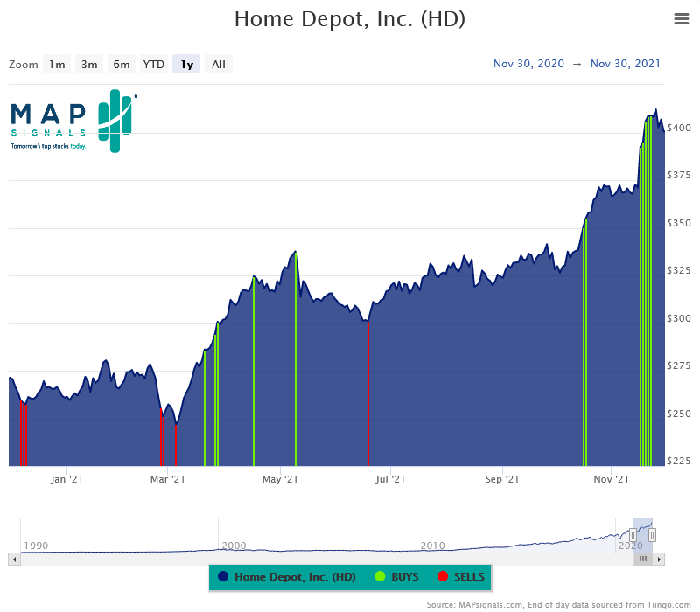Viewport: 700px width, 612px height.
Task: Click the MAP Signals logo
Action: [x=73, y=121]
